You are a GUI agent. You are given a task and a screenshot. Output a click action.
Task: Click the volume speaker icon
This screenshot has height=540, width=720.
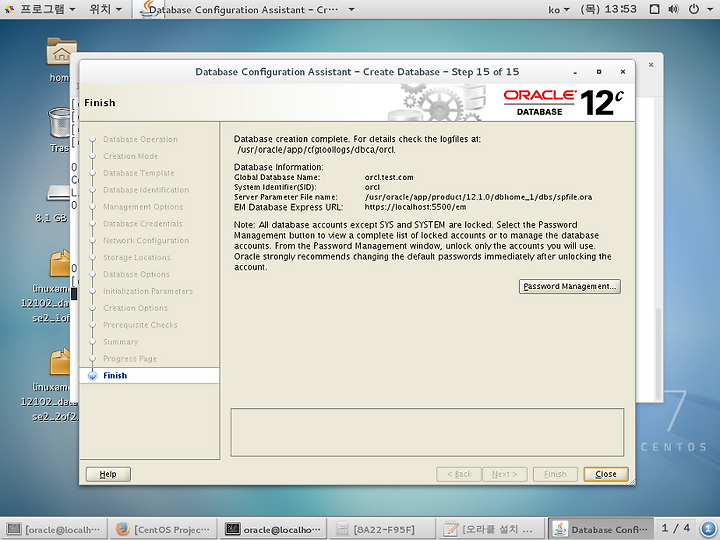click(x=674, y=9)
